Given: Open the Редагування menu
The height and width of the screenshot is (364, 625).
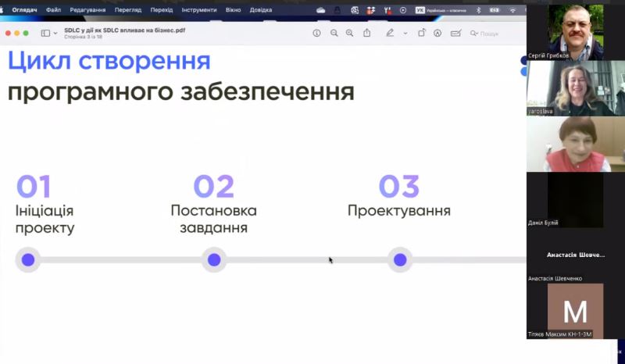Looking at the screenshot, I should pyautogui.click(x=87, y=10).
